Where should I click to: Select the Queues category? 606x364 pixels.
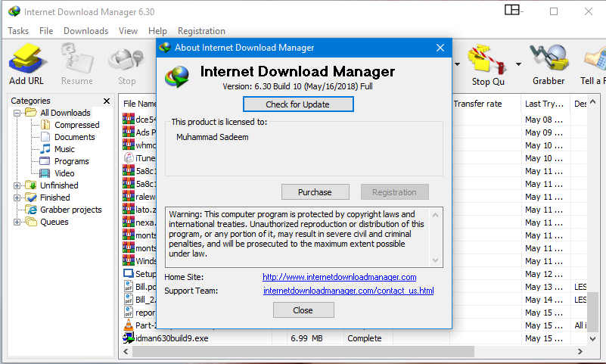[54, 222]
